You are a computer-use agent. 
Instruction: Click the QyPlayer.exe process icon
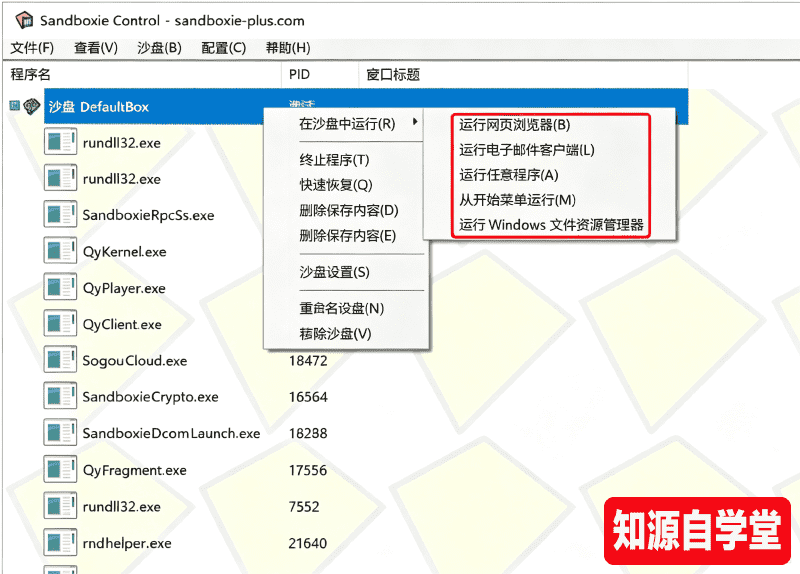tap(60, 287)
